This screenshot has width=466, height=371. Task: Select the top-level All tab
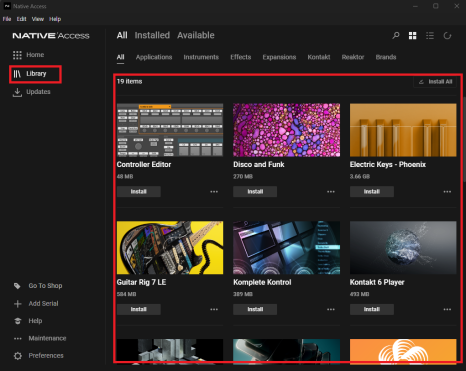[122, 35]
